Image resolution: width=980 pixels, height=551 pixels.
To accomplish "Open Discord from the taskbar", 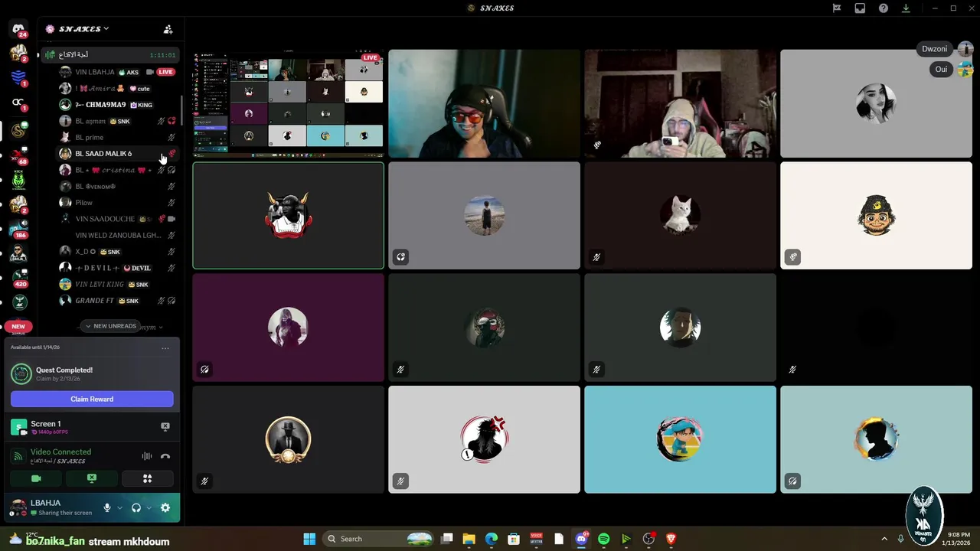I will (x=581, y=539).
